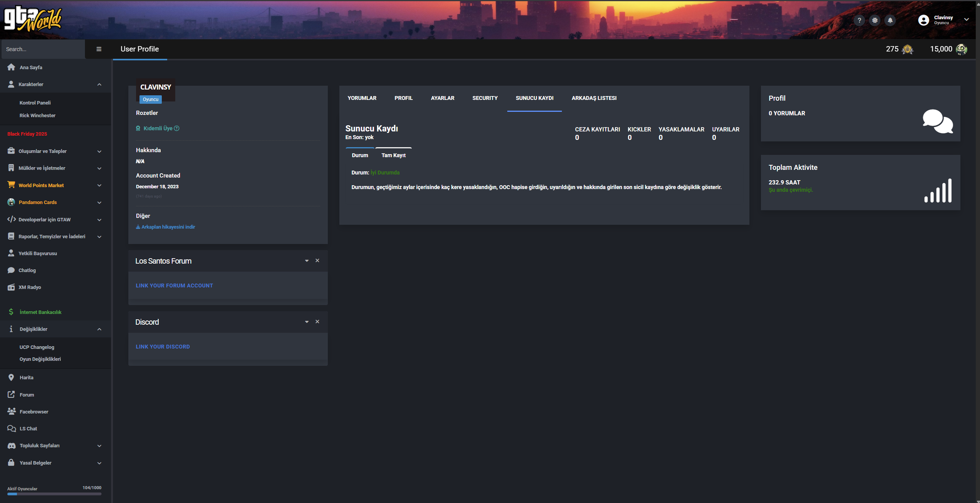Viewport: 980px width, 503px height.
Task: Click the LS Chat bubbles icon
Action: pos(12,428)
